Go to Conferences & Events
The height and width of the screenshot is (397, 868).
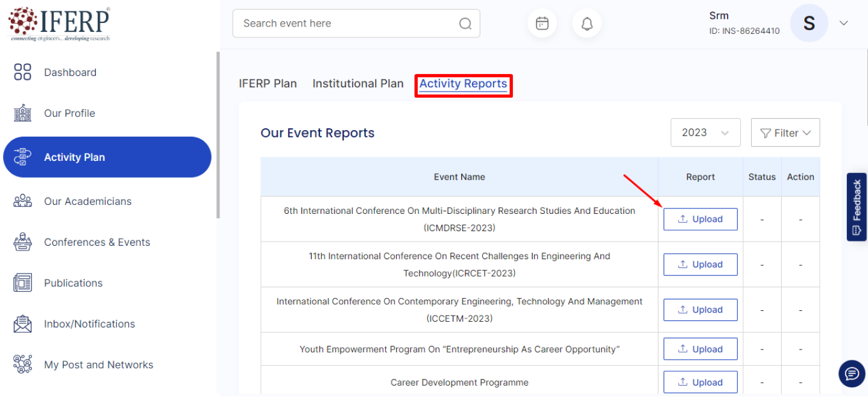96,242
